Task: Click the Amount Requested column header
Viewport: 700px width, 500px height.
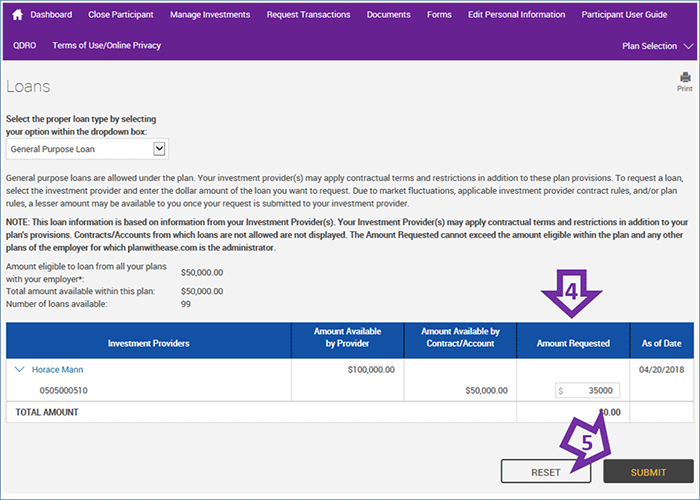Action: (x=574, y=343)
